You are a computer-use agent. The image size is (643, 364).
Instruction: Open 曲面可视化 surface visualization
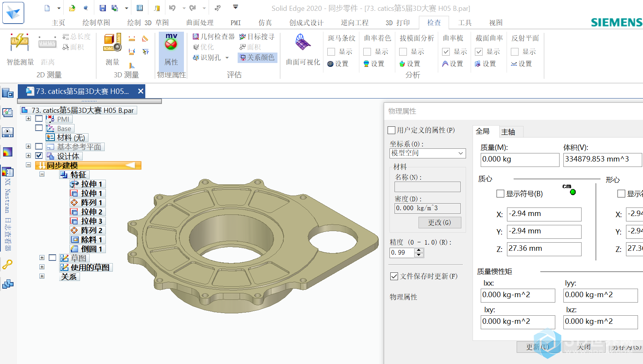(303, 49)
